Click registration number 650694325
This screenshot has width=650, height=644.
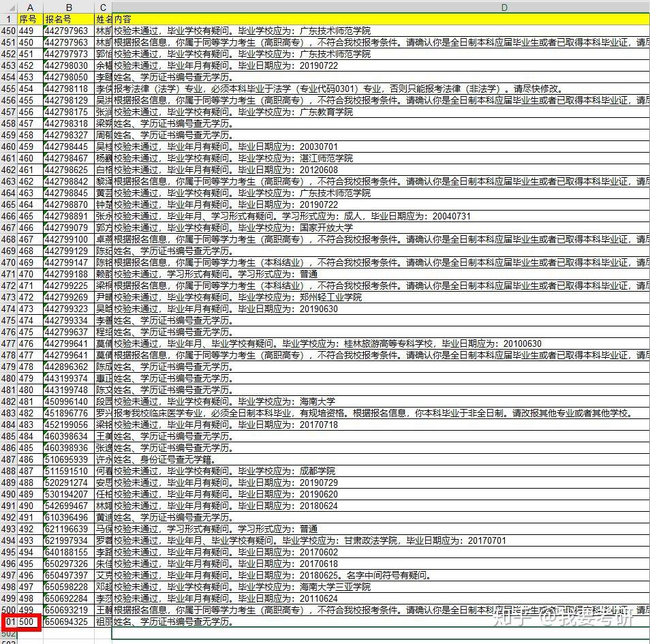point(69,622)
